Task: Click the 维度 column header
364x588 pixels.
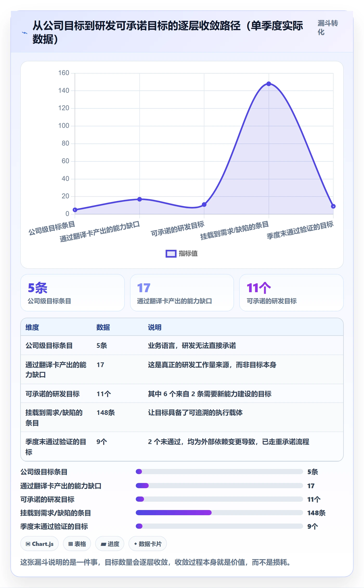Action: click(32, 327)
